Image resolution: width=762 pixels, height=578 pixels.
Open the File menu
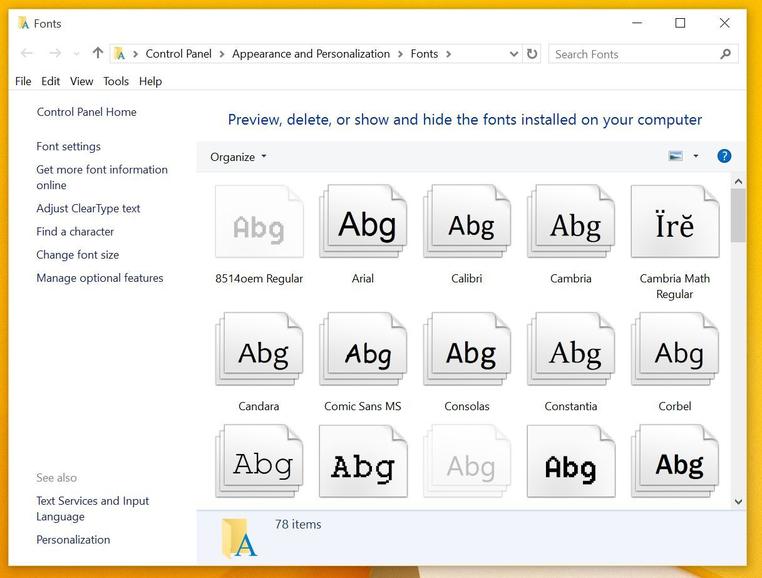23,81
